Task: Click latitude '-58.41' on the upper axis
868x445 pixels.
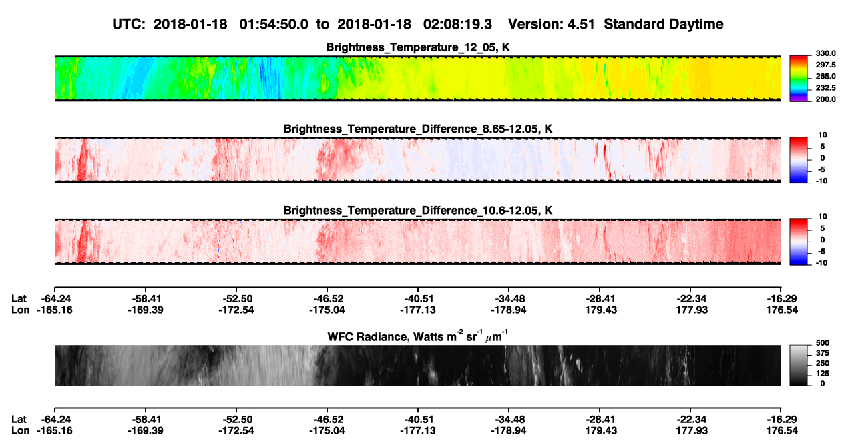Action: [146, 298]
